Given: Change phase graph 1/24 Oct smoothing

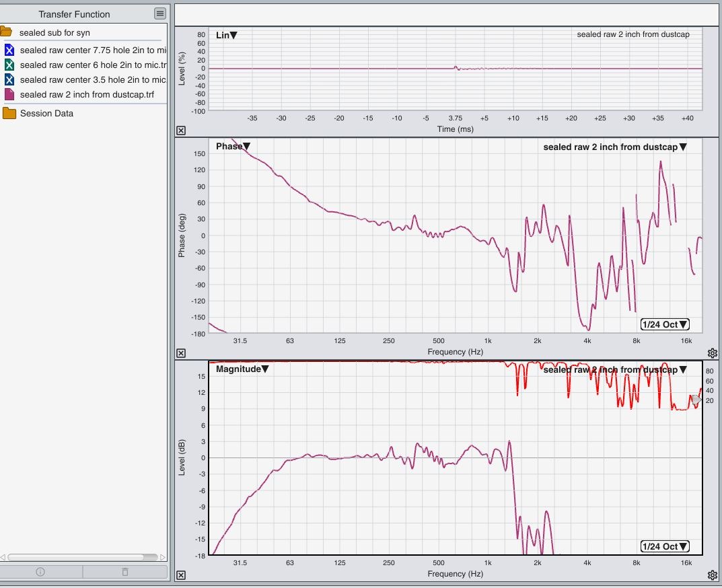Looking at the screenshot, I should 665,324.
